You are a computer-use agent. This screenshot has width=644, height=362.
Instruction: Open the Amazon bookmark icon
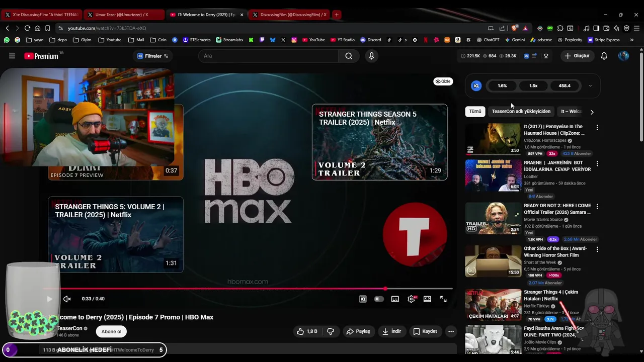coord(457,40)
